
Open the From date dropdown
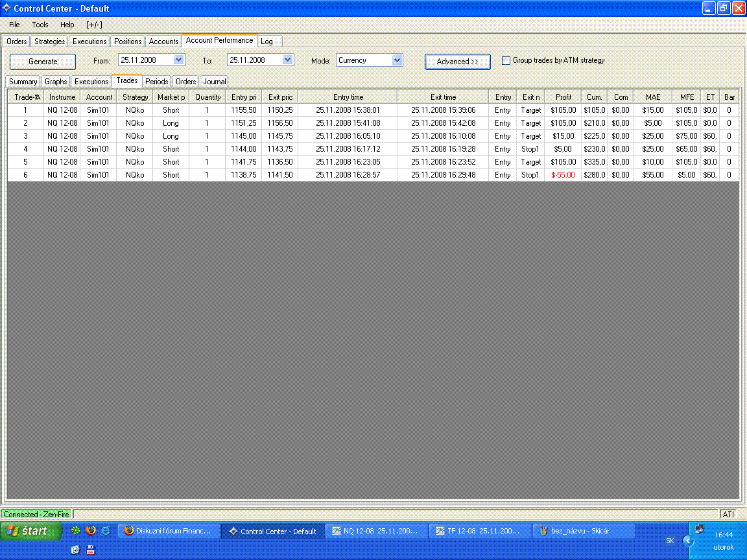click(179, 60)
